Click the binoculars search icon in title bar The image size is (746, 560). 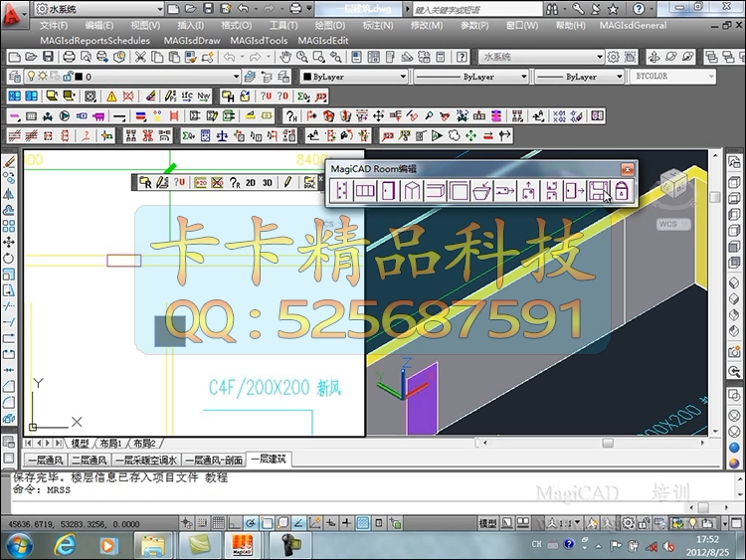pyautogui.click(x=553, y=9)
